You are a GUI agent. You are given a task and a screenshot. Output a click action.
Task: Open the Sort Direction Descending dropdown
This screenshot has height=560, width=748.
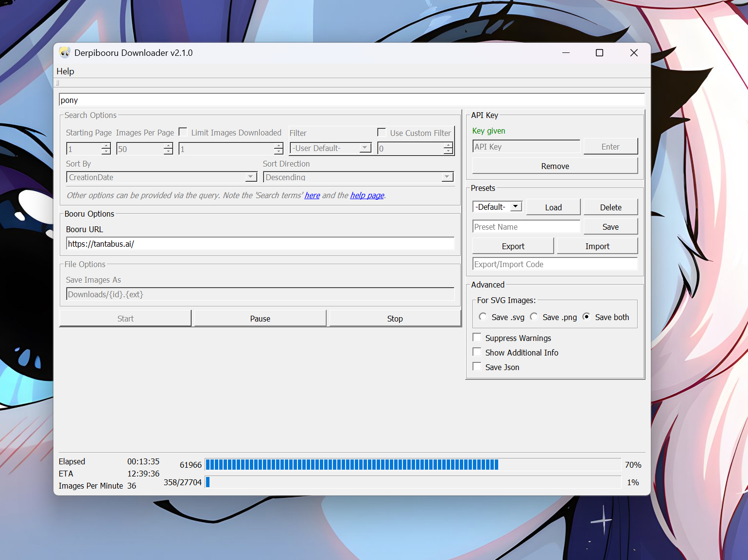pyautogui.click(x=447, y=177)
